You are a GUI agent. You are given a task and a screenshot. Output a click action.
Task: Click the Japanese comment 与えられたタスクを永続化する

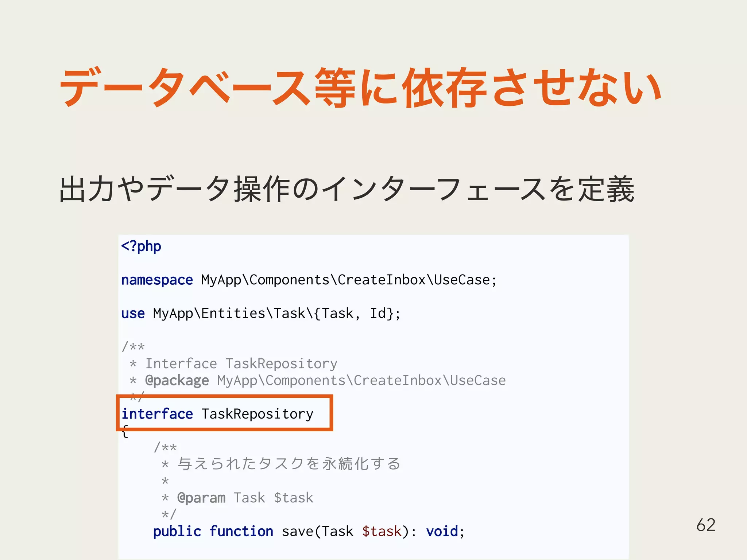click(289, 464)
